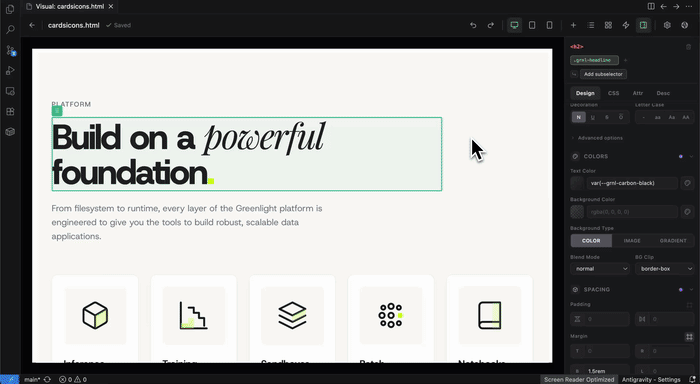Open Antigravity - Settings in status bar
This screenshot has height=384, width=700.
pyautogui.click(x=651, y=380)
